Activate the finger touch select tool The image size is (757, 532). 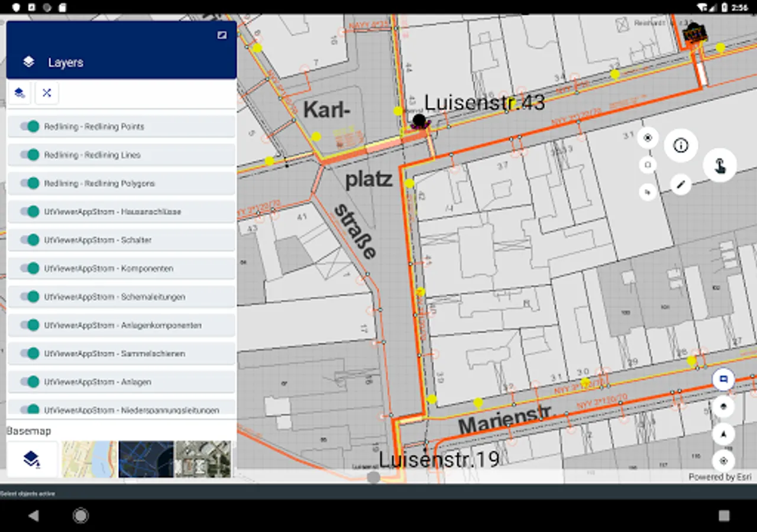(720, 166)
